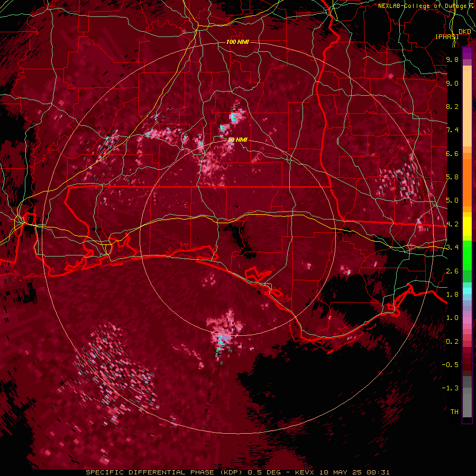Pick the orange band of the color scale
476x476 pixels.
coord(467,182)
